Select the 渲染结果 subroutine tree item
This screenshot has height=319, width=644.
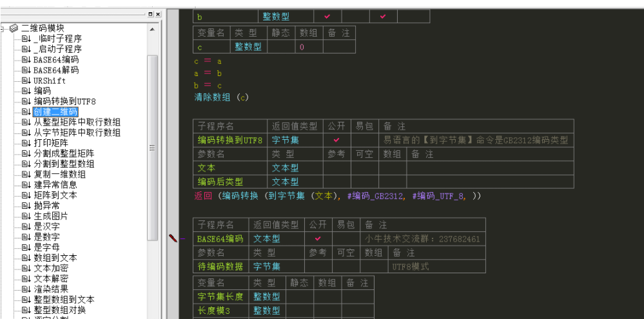[51, 289]
